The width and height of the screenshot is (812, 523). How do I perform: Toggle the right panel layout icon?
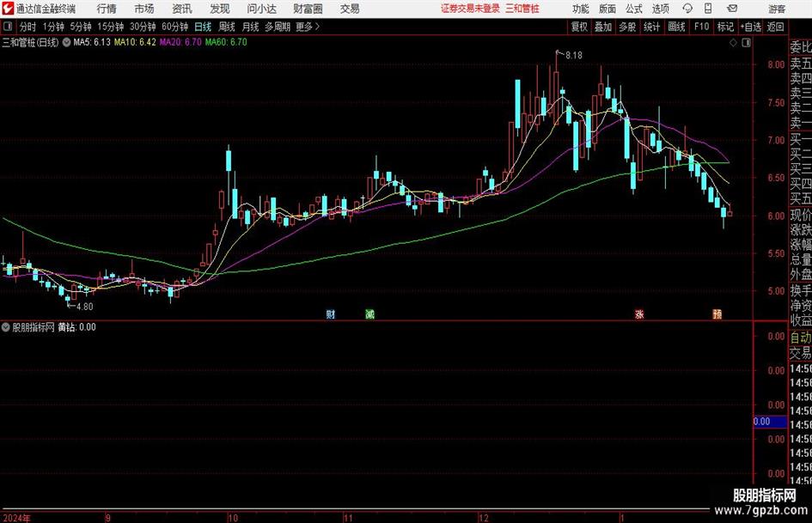click(x=746, y=43)
